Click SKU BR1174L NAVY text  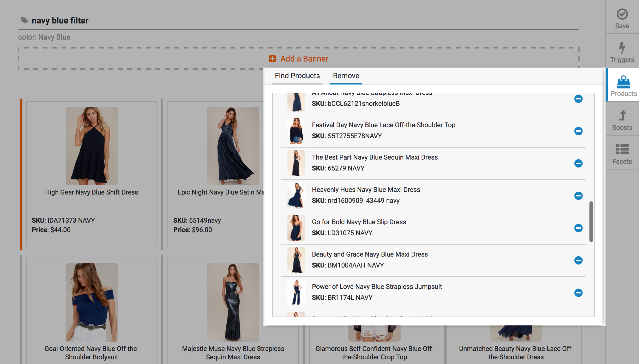point(342,298)
